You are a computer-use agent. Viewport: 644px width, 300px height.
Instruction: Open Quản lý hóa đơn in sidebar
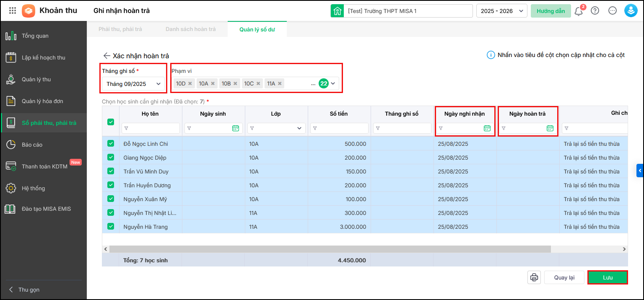point(42,101)
